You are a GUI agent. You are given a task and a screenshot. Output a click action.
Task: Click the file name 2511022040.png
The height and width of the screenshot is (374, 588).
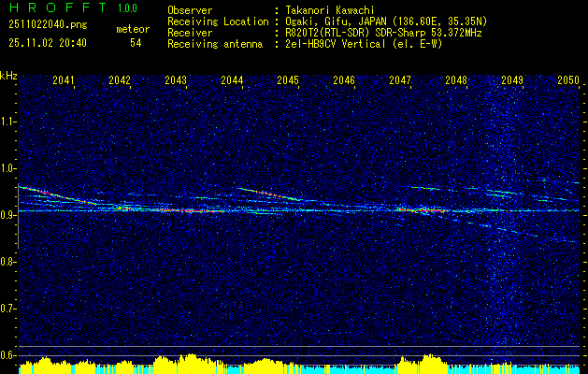pyautogui.click(x=48, y=25)
